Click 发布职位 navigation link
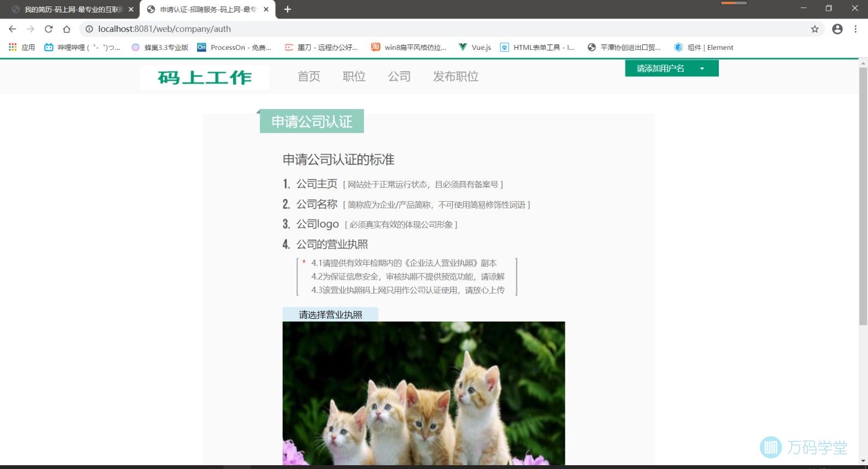The image size is (868, 469). pyautogui.click(x=455, y=76)
